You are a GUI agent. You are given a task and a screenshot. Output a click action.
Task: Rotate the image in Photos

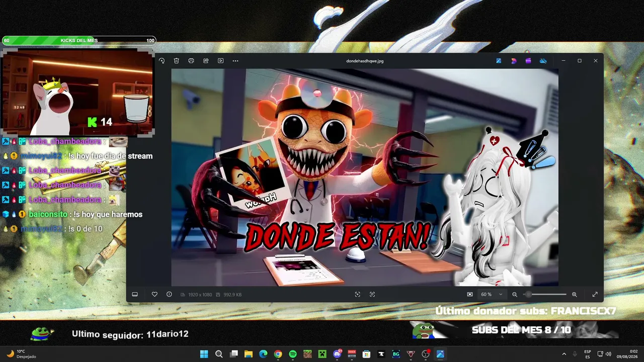162,61
